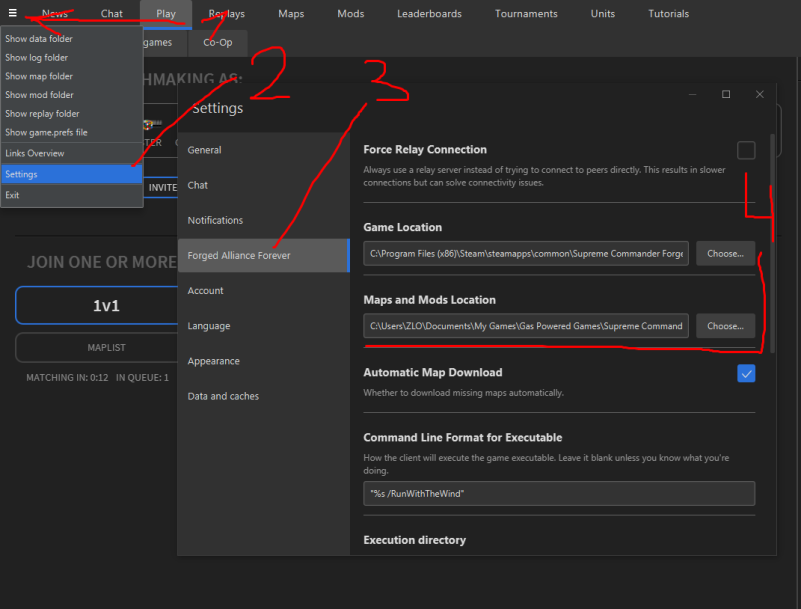Open Links Overview from the menu
This screenshot has height=609, width=801.
(x=72, y=153)
